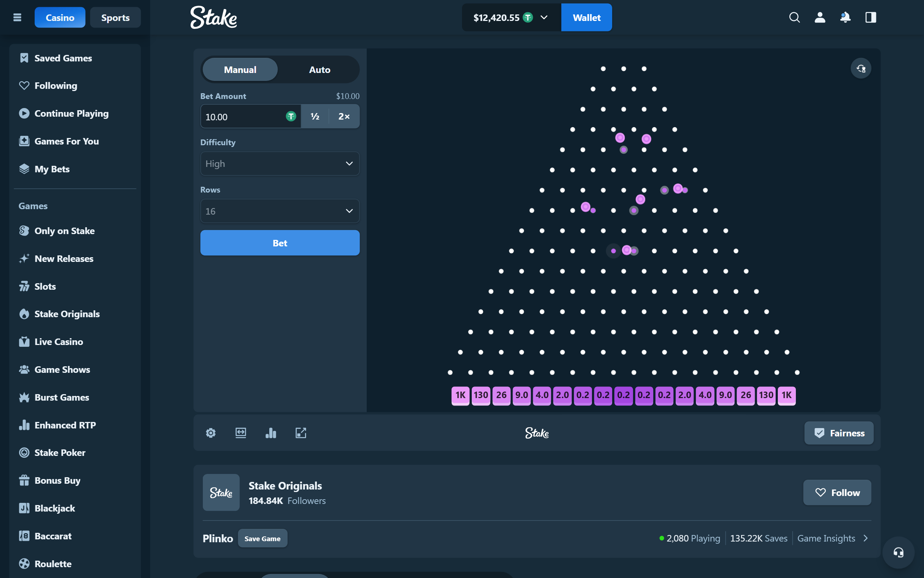The height and width of the screenshot is (578, 924).
Task: Click the Roulette wheel icon
Action: (x=24, y=564)
